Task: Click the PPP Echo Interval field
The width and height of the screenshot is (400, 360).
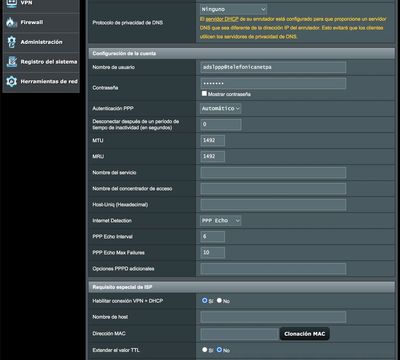Action: (x=213, y=236)
